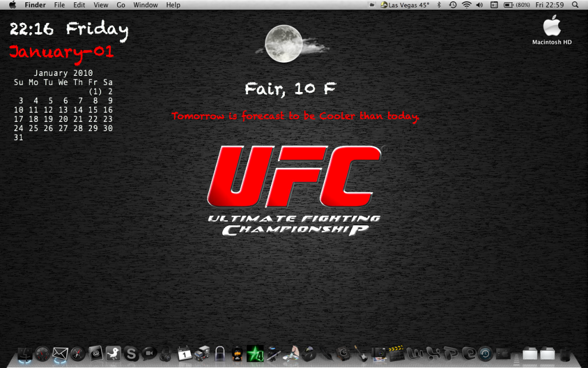Click the moon weather image
Screen dimensions: 588x368
tap(292, 44)
